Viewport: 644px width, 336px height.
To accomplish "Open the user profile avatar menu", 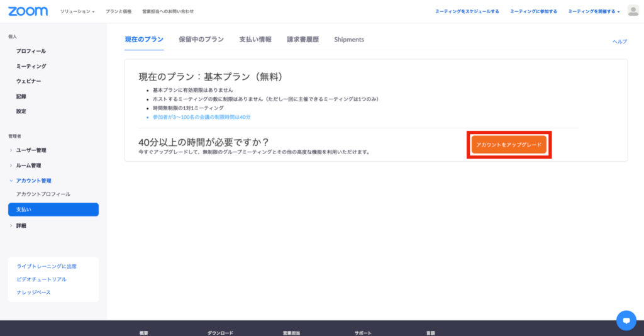I will 633,11.
